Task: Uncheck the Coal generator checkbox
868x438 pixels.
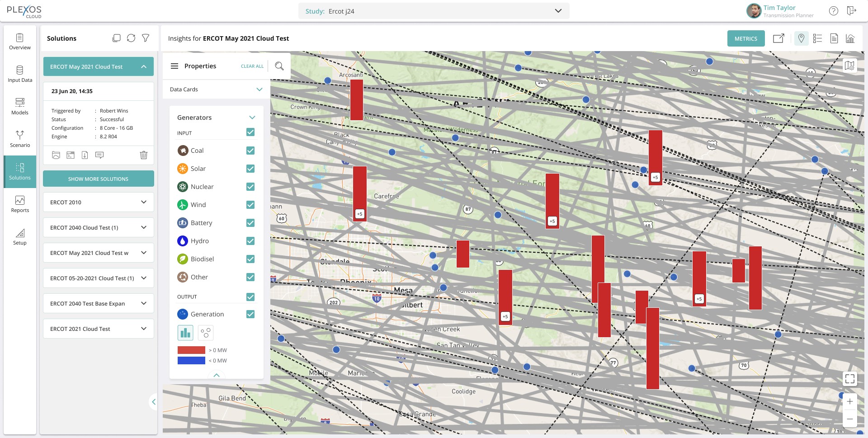Action: pyautogui.click(x=250, y=151)
